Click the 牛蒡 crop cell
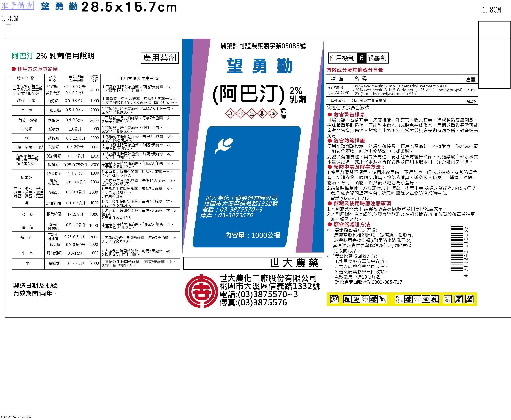 (x=27, y=253)
